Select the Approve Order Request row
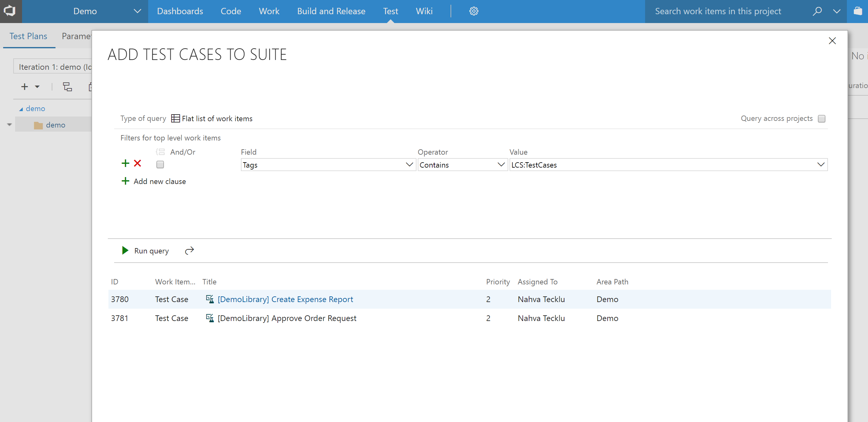This screenshot has width=868, height=422. pyautogui.click(x=469, y=318)
